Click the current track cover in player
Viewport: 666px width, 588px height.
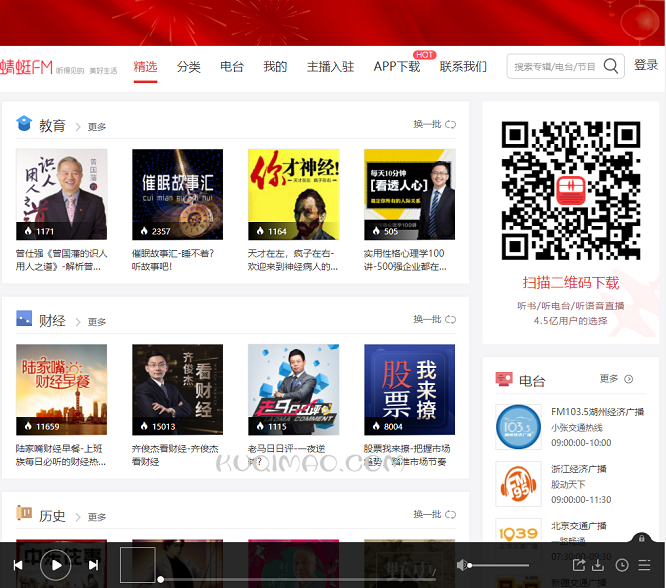138,565
